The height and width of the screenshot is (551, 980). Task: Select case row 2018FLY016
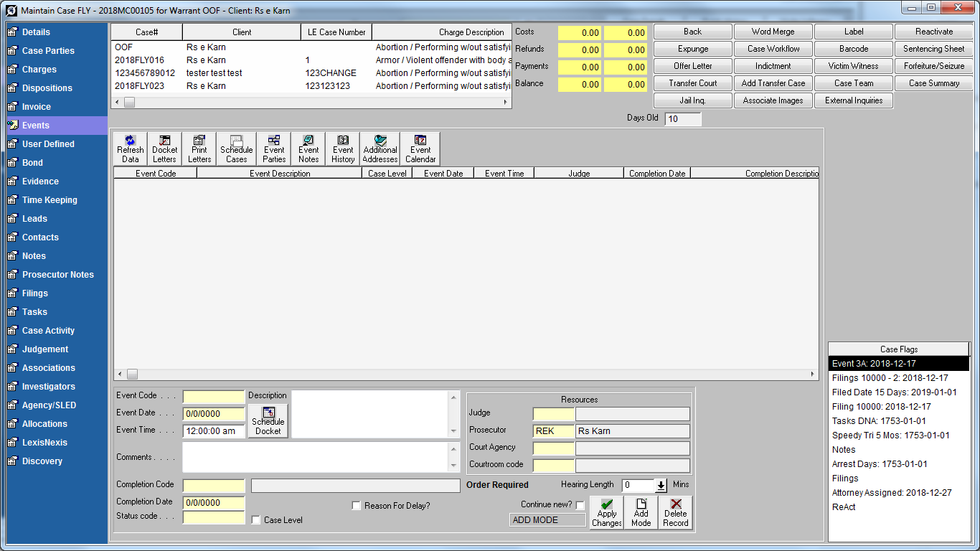[x=311, y=60]
